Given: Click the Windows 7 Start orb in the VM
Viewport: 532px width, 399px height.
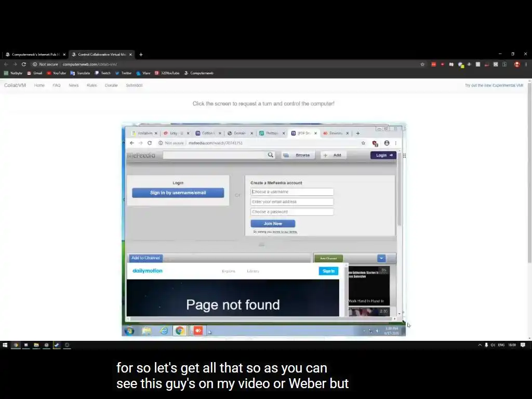Looking at the screenshot, I should coord(129,331).
